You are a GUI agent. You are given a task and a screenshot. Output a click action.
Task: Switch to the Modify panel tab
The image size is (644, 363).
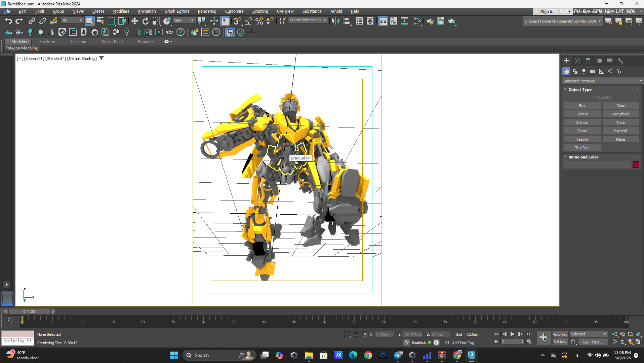click(577, 61)
